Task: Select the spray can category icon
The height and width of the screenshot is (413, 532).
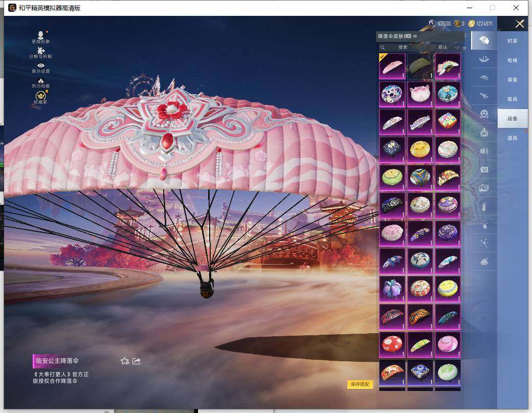Action: point(483,206)
